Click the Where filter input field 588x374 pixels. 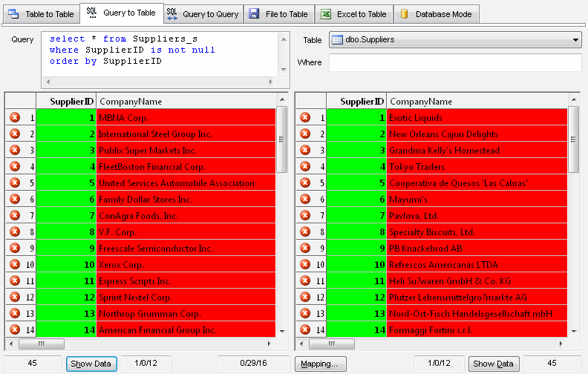[x=455, y=62]
